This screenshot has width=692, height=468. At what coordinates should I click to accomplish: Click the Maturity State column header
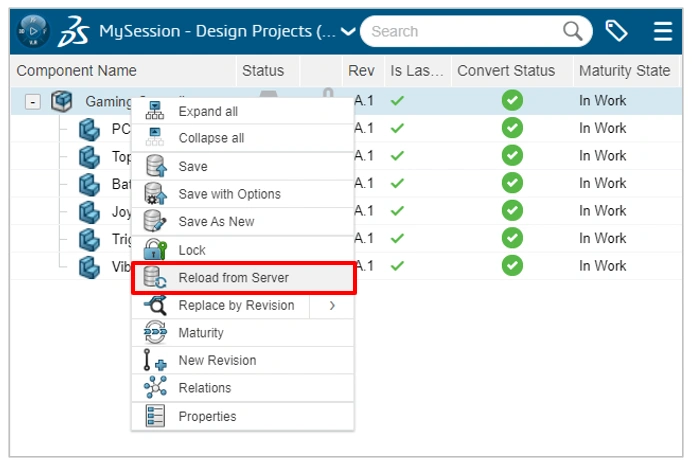(x=624, y=71)
